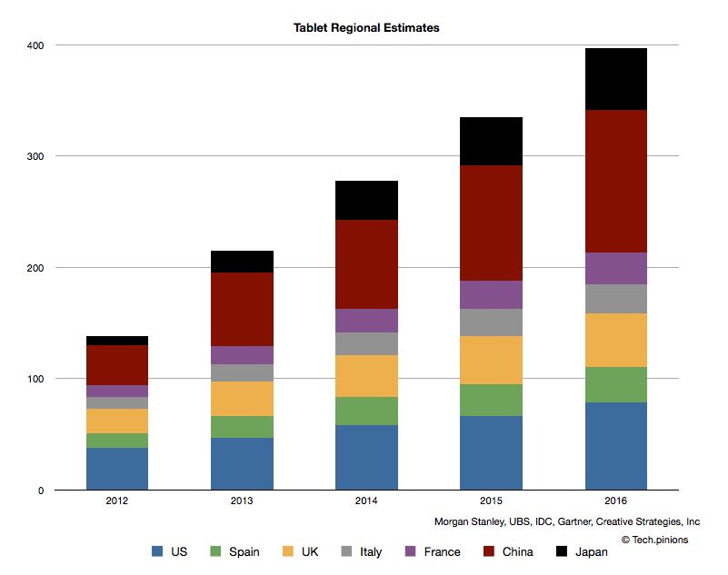728x575 pixels.
Task: Click the blue US segment of the 2013 bar
Action: 242,463
